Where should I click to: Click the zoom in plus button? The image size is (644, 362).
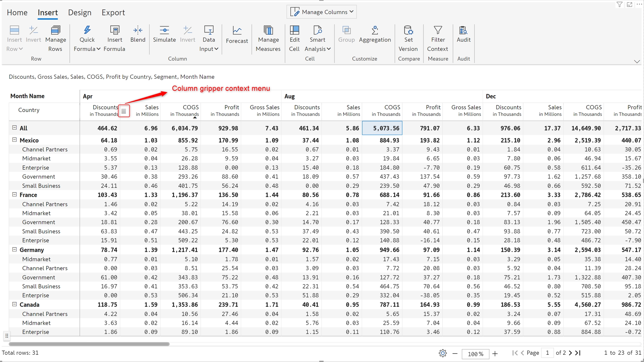[x=495, y=354]
